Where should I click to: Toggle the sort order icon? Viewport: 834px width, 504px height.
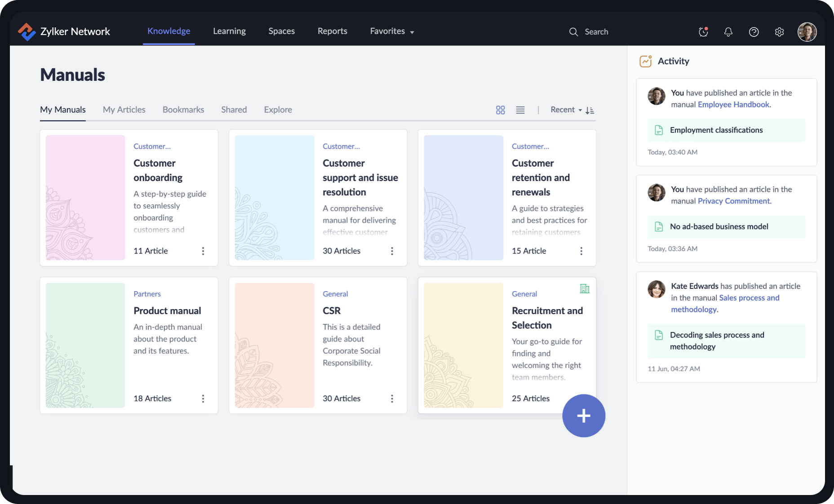(x=590, y=110)
